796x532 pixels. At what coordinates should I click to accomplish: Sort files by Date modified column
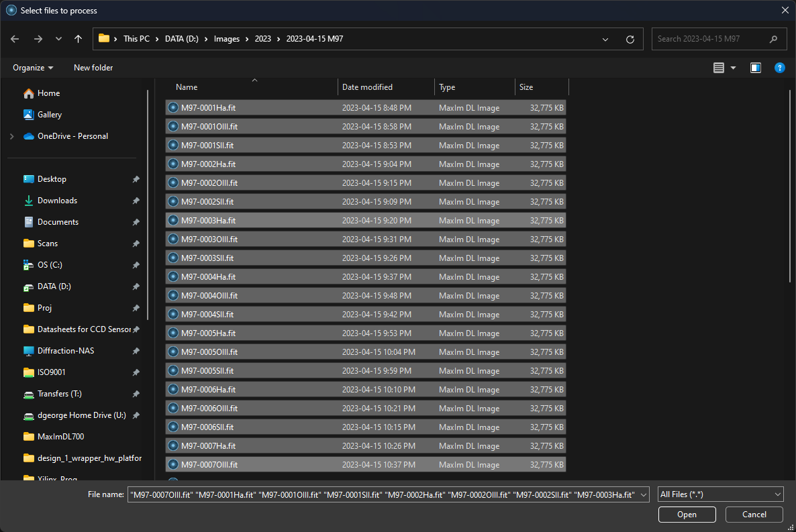pyautogui.click(x=367, y=87)
